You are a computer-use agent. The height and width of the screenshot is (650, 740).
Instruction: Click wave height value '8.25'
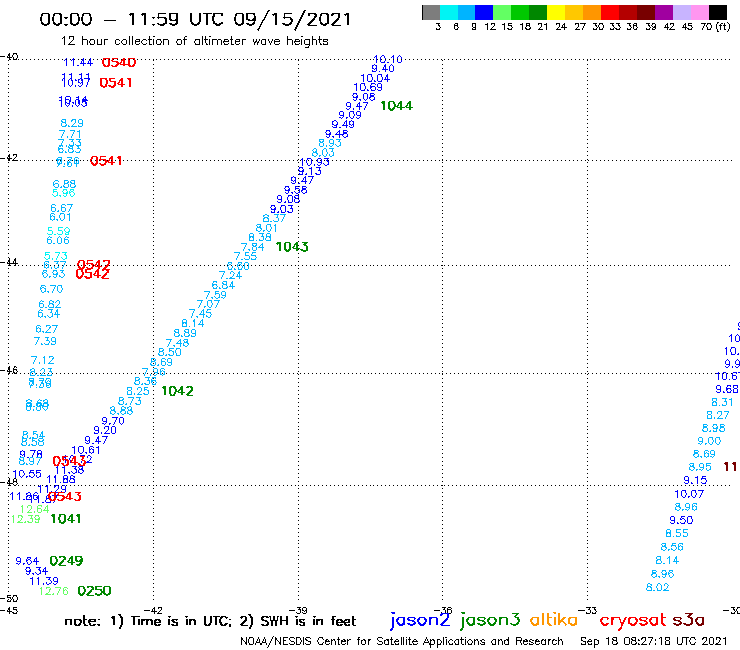point(138,391)
